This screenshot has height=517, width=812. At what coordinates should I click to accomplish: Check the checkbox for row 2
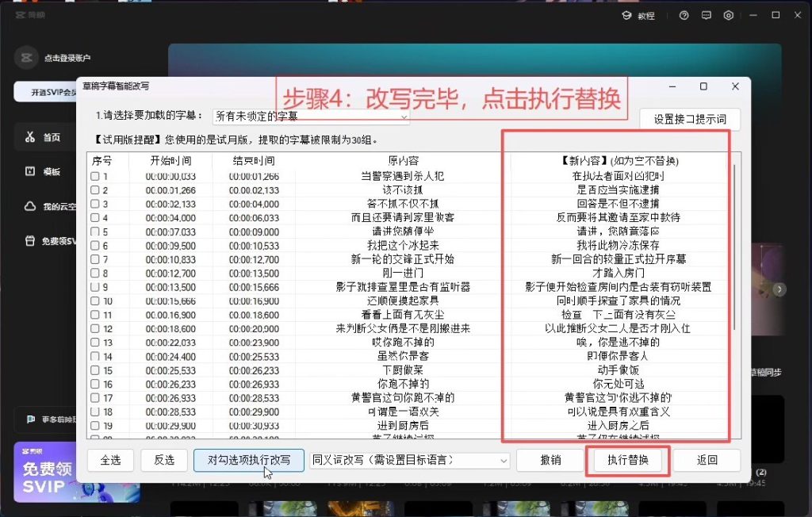tap(95, 190)
